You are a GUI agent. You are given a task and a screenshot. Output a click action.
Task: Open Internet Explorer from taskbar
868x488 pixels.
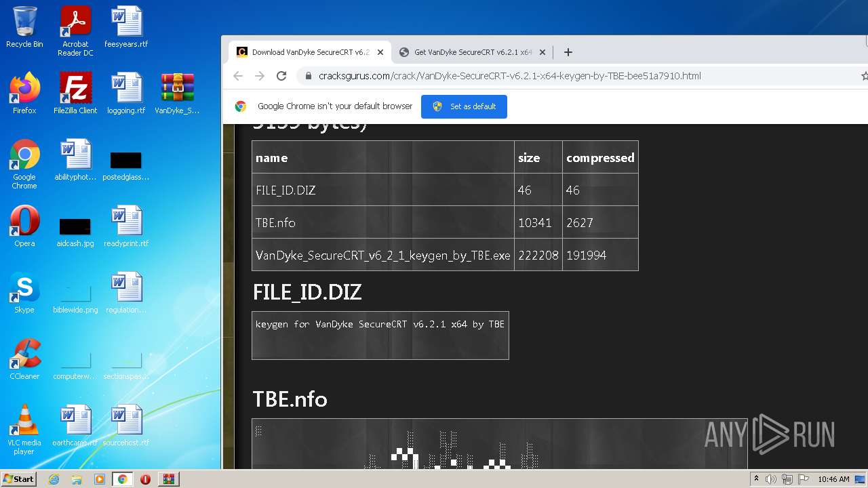pos(54,479)
